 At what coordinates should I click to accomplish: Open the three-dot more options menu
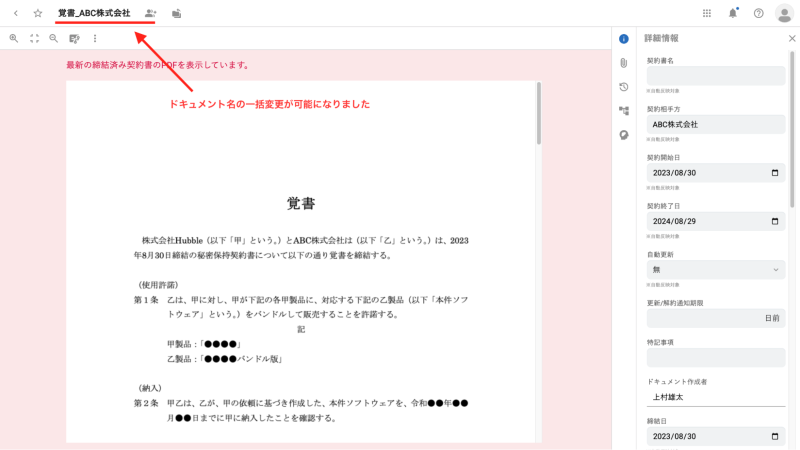pos(95,38)
